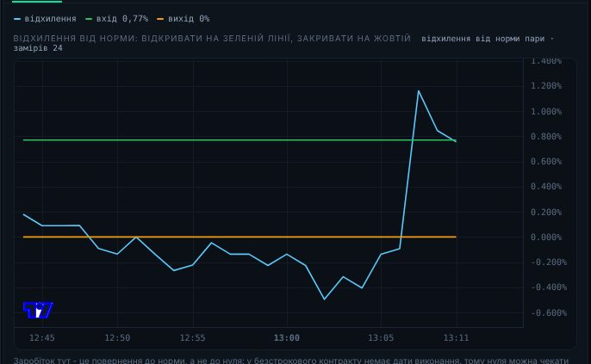Click the deviation peak near 1.2%
Screen dimensions: 591x364
(x=419, y=90)
